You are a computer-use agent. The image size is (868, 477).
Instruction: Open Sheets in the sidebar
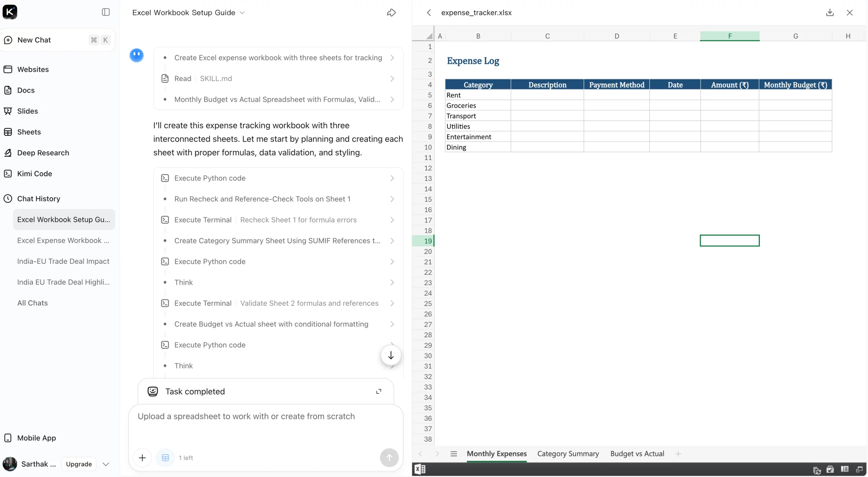[x=29, y=132]
